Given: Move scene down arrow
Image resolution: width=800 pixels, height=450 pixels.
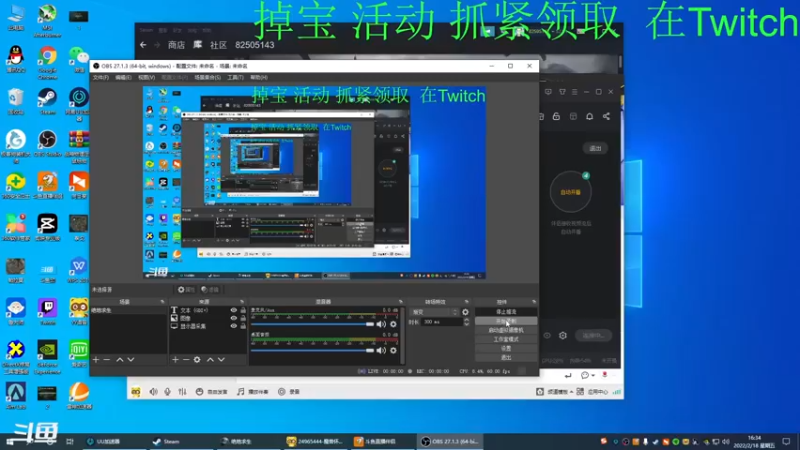Looking at the screenshot, I should pos(131,360).
